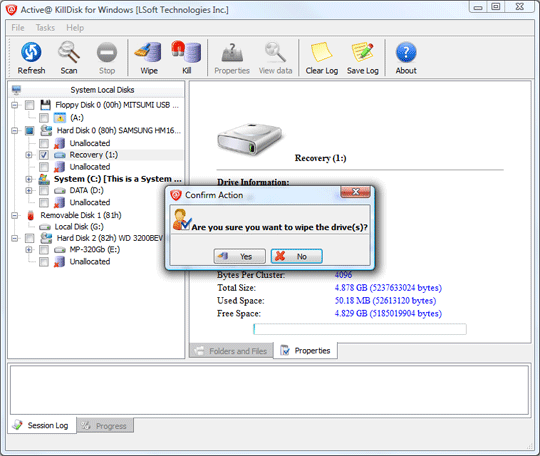
Task: Switch to the Properties tab
Action: click(305, 351)
